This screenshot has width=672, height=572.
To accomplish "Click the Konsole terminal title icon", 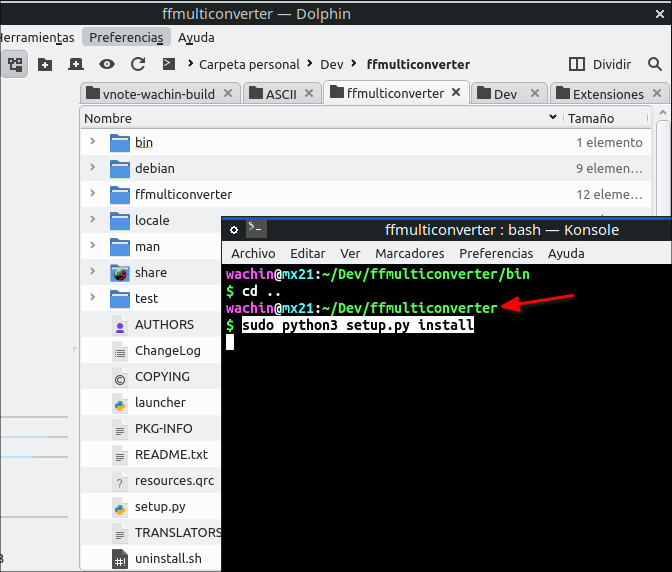I will 256,229.
